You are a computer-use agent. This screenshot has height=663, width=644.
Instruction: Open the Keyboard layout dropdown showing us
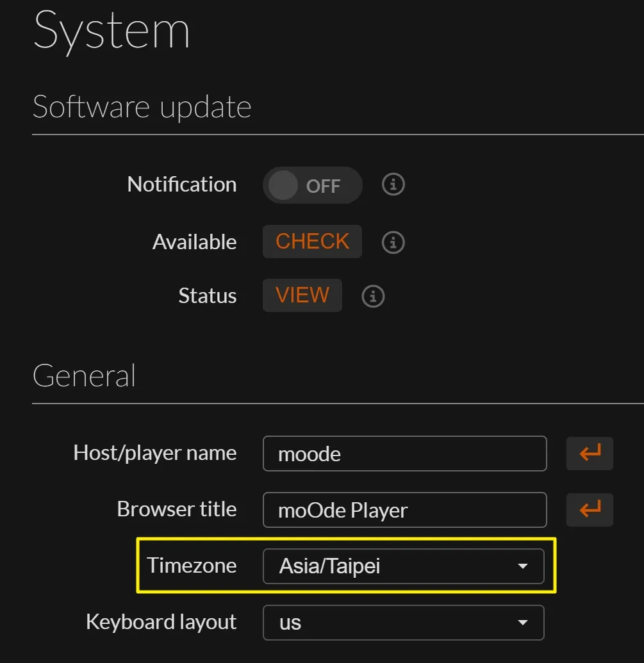[404, 623]
